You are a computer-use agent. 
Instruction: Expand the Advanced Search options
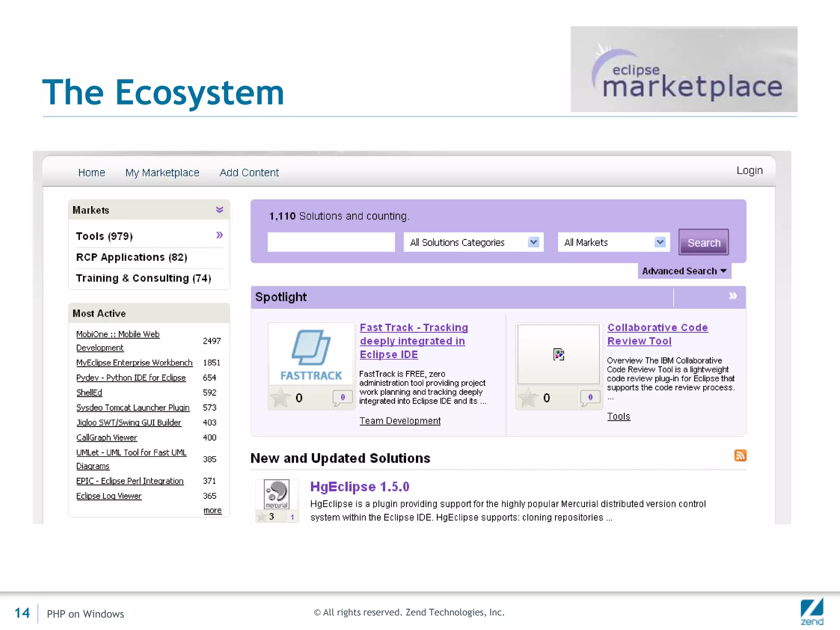pos(684,271)
